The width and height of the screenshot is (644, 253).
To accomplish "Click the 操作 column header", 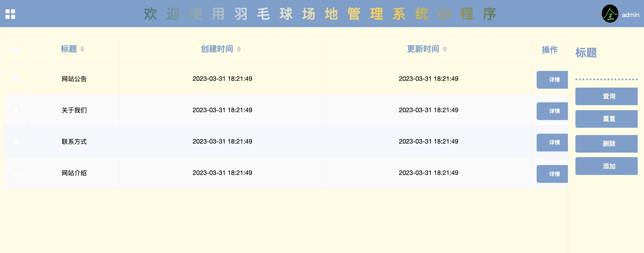I will (x=550, y=50).
